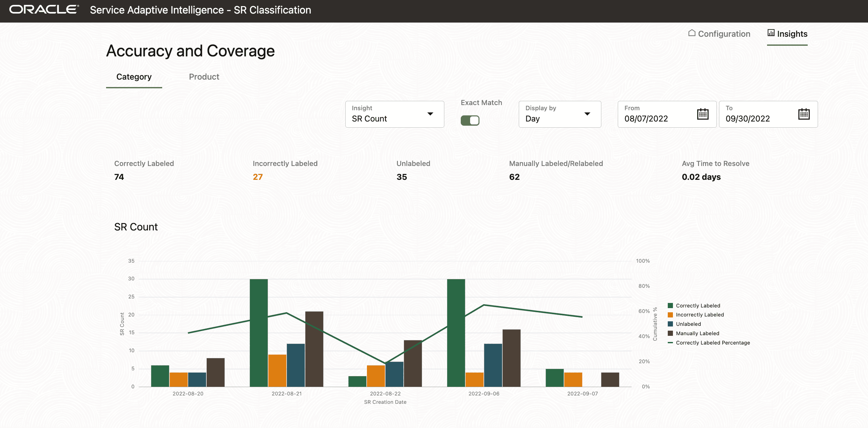Select the Category tab

point(134,77)
